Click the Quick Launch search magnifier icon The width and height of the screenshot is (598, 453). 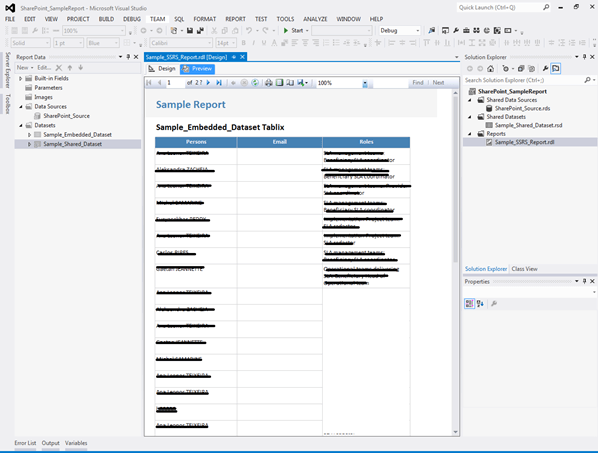pyautogui.click(x=546, y=7)
